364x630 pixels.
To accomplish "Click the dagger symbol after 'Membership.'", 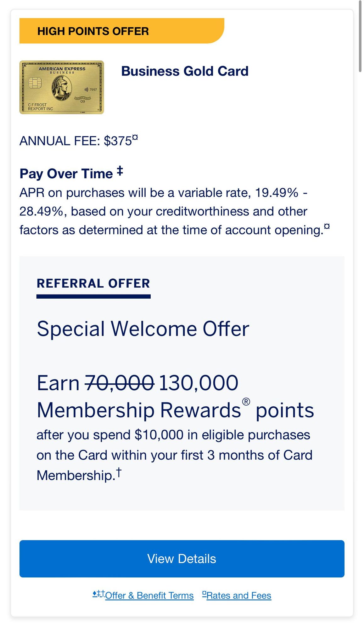I will pyautogui.click(x=119, y=472).
